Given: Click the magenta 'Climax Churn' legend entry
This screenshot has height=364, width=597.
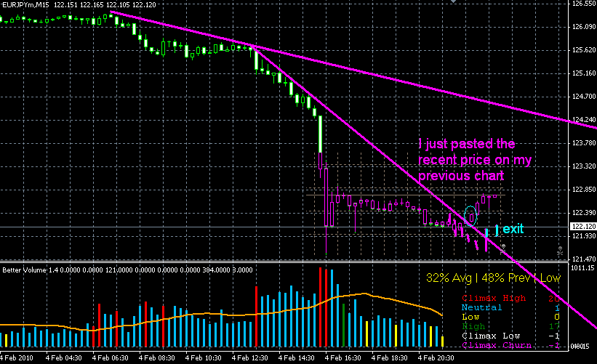Looking at the screenshot, I should coord(496,345).
